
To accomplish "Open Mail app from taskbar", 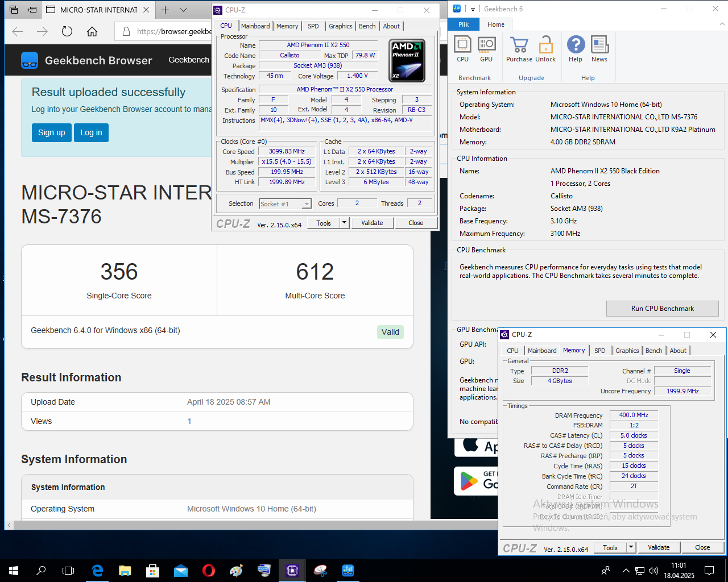I will [181, 571].
